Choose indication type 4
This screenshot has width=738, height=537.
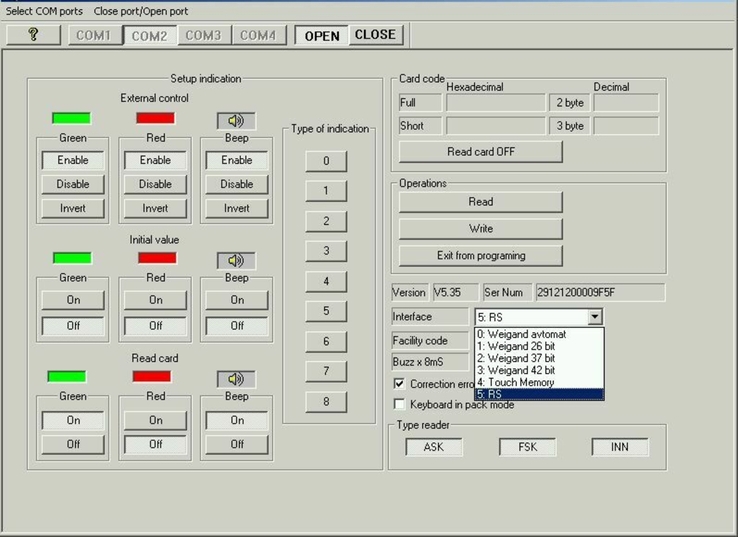click(326, 281)
